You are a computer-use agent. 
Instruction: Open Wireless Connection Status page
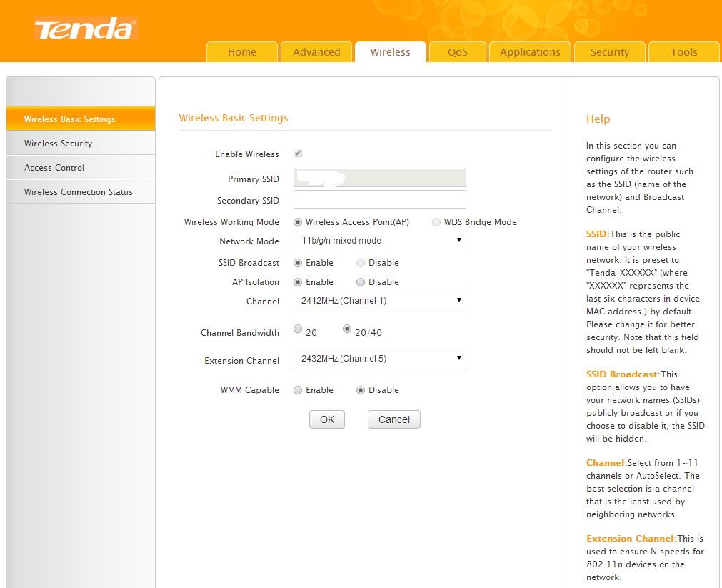[x=81, y=191]
